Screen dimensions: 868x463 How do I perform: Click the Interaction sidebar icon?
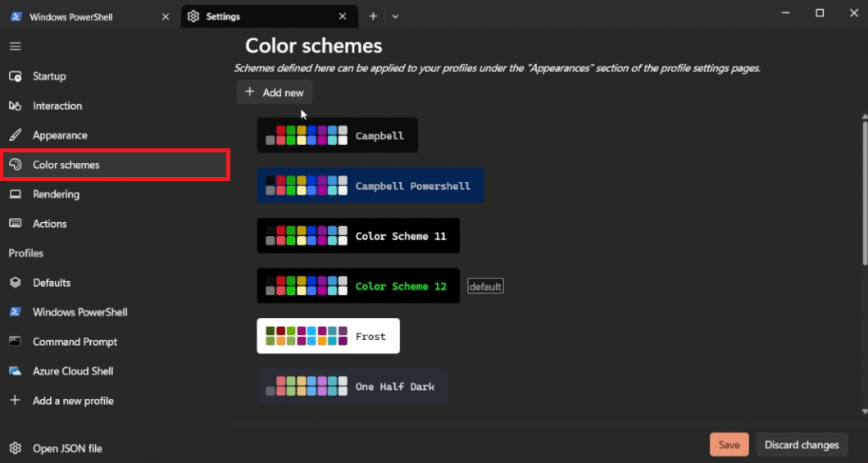15,106
